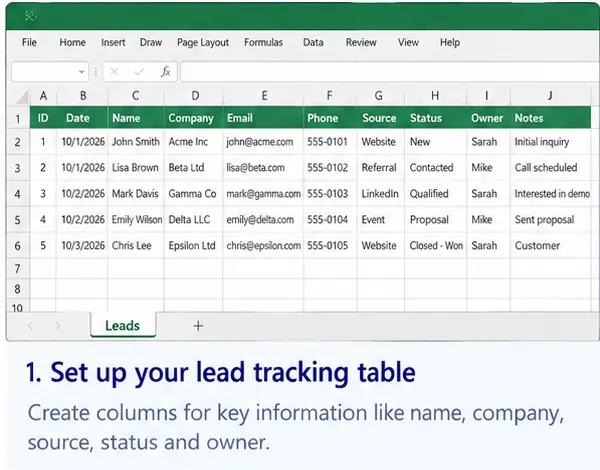Select row 1 header

pyautogui.click(x=18, y=118)
